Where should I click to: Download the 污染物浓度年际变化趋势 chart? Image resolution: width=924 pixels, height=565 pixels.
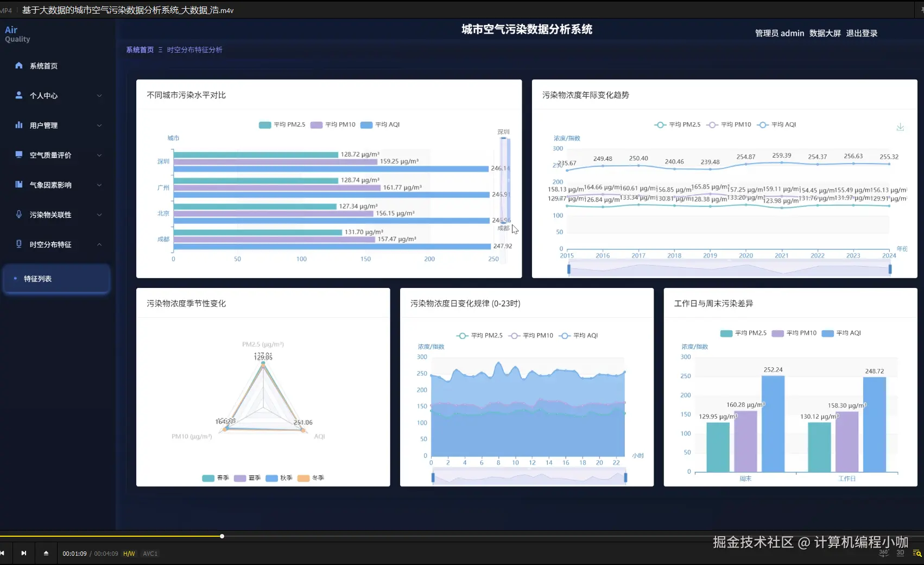coord(900,127)
